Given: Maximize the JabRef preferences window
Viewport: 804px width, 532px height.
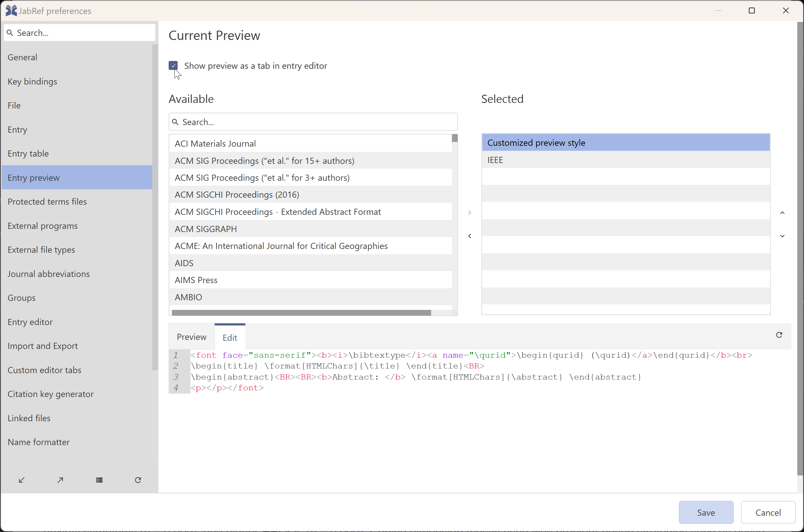Looking at the screenshot, I should (x=752, y=10).
